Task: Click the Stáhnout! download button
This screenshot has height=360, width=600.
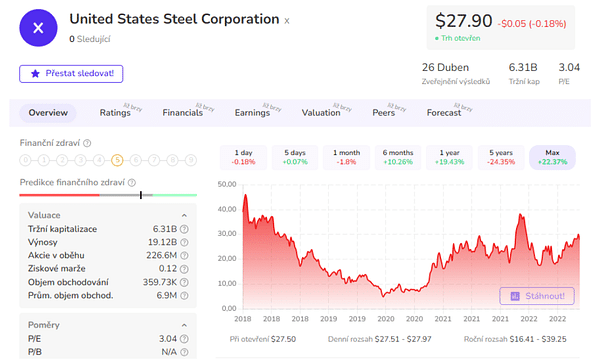Action: 537,296
